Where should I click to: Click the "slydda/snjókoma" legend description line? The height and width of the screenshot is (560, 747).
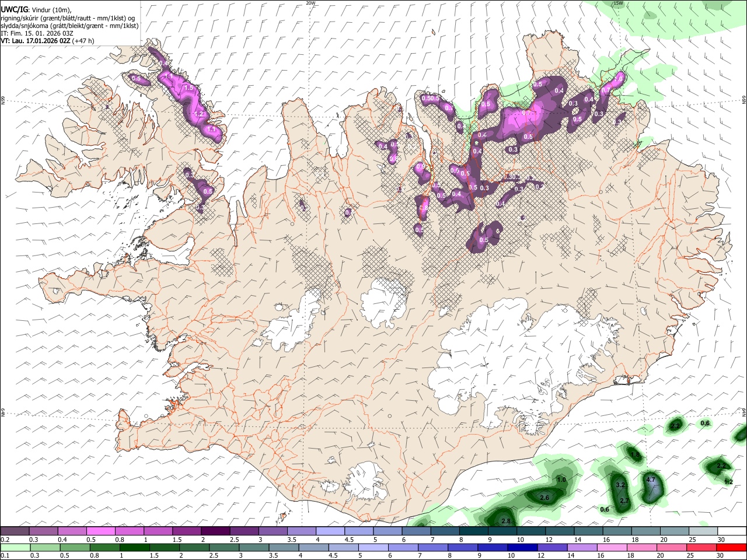click(69, 26)
